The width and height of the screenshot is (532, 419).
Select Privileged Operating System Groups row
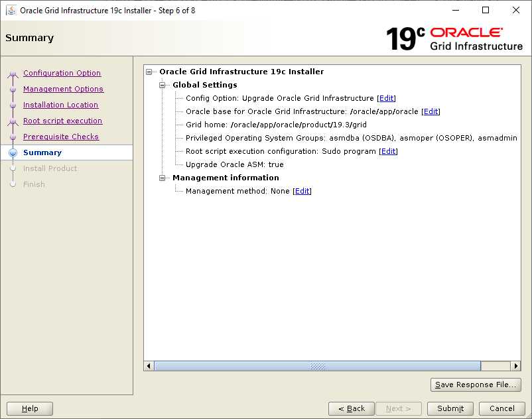pos(351,138)
